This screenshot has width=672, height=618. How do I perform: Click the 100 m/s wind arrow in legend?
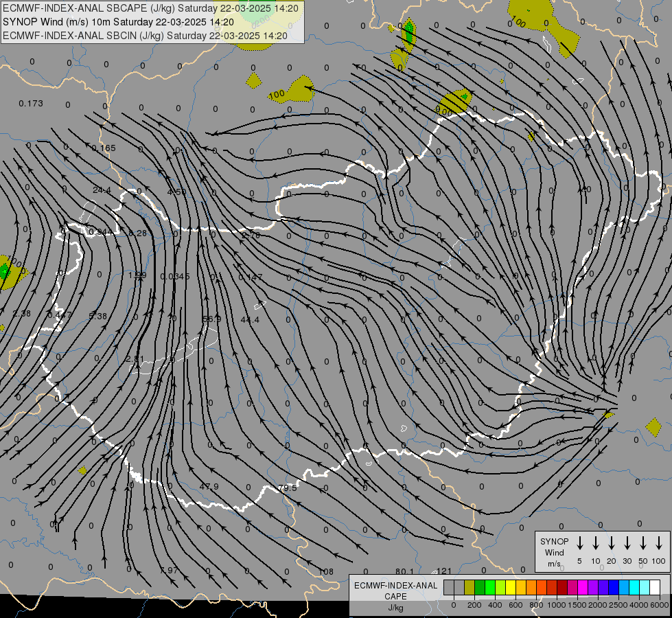(659, 543)
